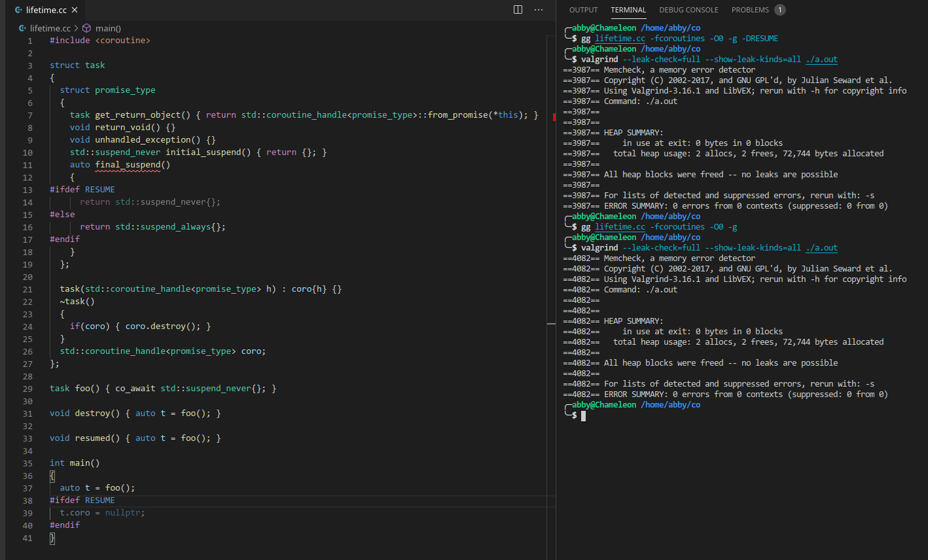
Task: Click the final_suspend() squiggle-underlined identifier
Action: click(128, 165)
